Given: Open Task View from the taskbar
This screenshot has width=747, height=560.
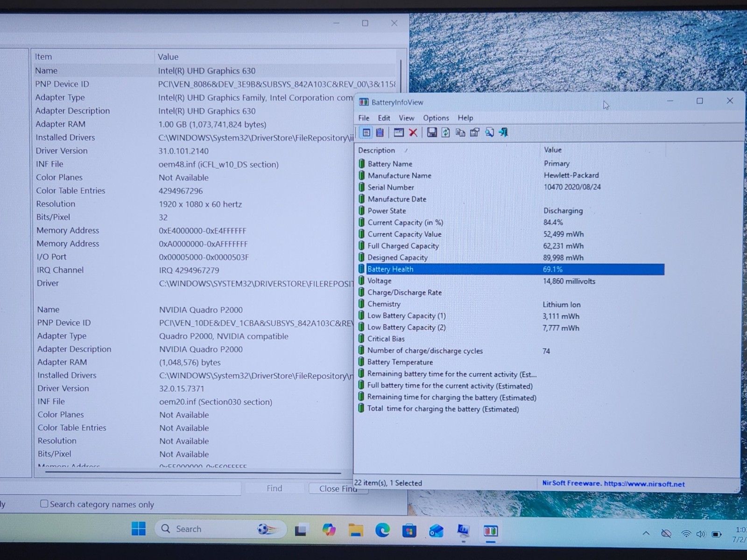Looking at the screenshot, I should coord(301,530).
